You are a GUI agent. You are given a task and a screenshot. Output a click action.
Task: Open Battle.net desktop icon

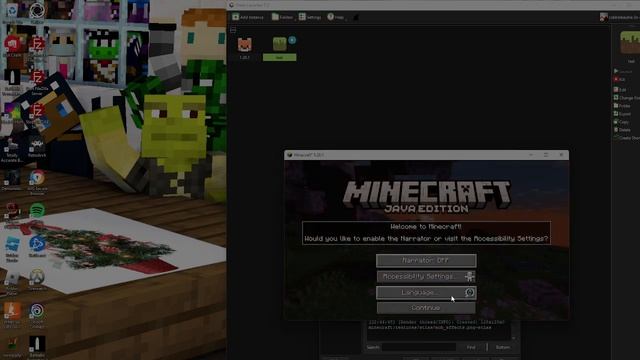tap(37, 247)
